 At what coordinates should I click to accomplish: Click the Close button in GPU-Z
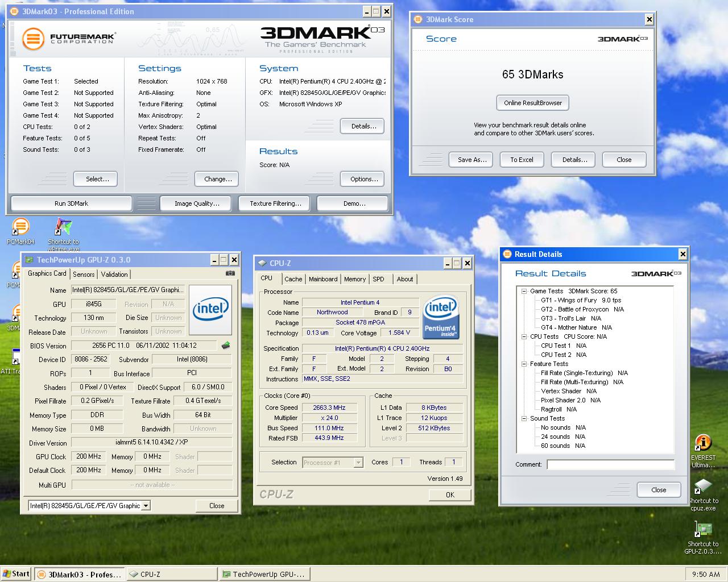point(217,505)
